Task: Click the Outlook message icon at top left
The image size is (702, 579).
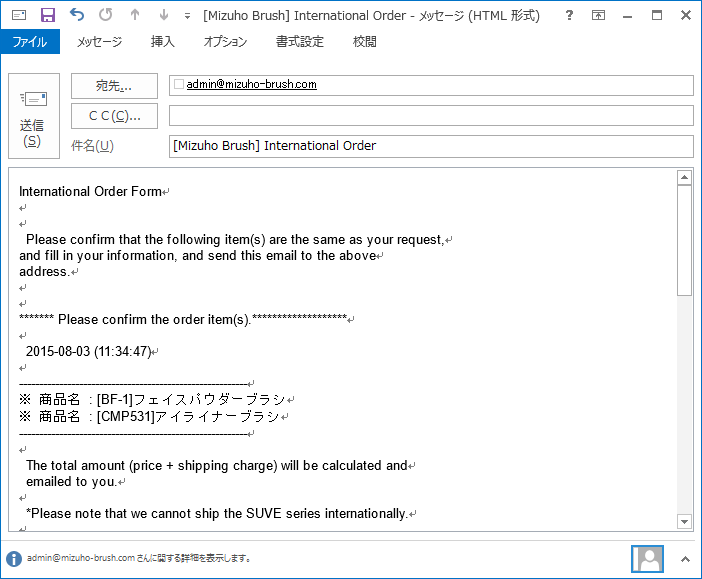Action: [19, 15]
